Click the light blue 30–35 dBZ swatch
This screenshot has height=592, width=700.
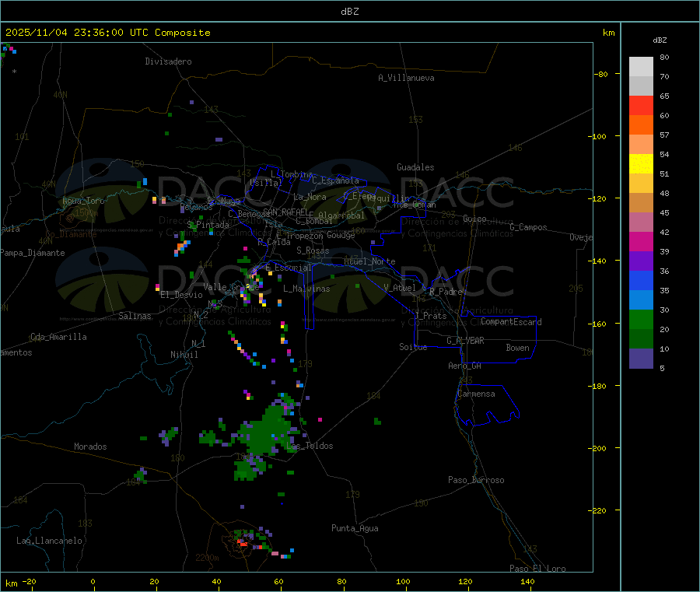coord(641,300)
